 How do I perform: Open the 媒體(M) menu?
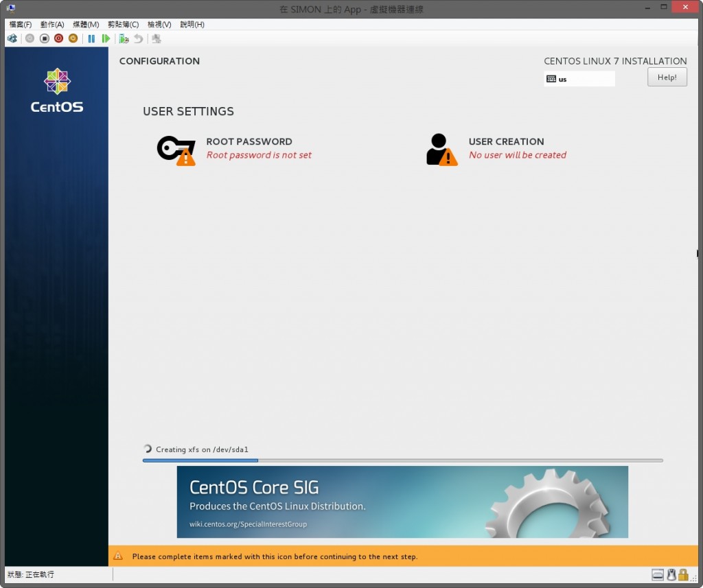coord(86,24)
